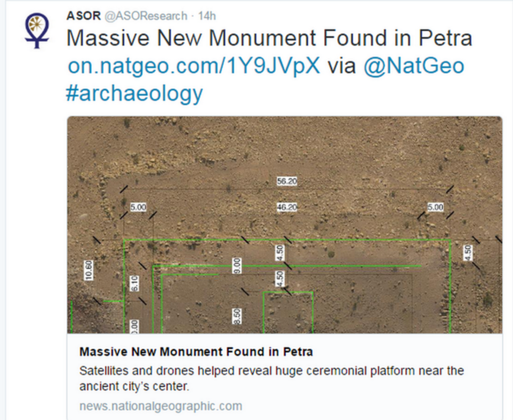Screen dimensions: 513x420
Task: Select the #archaeology hashtag
Action: (x=134, y=94)
